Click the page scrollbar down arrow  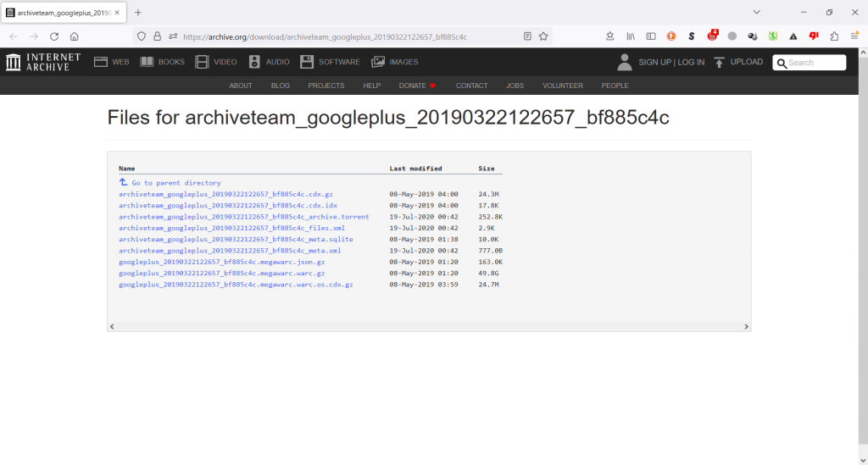click(863, 460)
